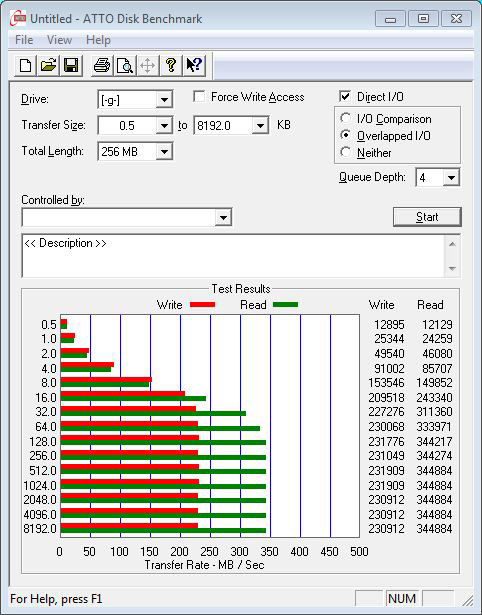Open the View menu

pyautogui.click(x=59, y=40)
